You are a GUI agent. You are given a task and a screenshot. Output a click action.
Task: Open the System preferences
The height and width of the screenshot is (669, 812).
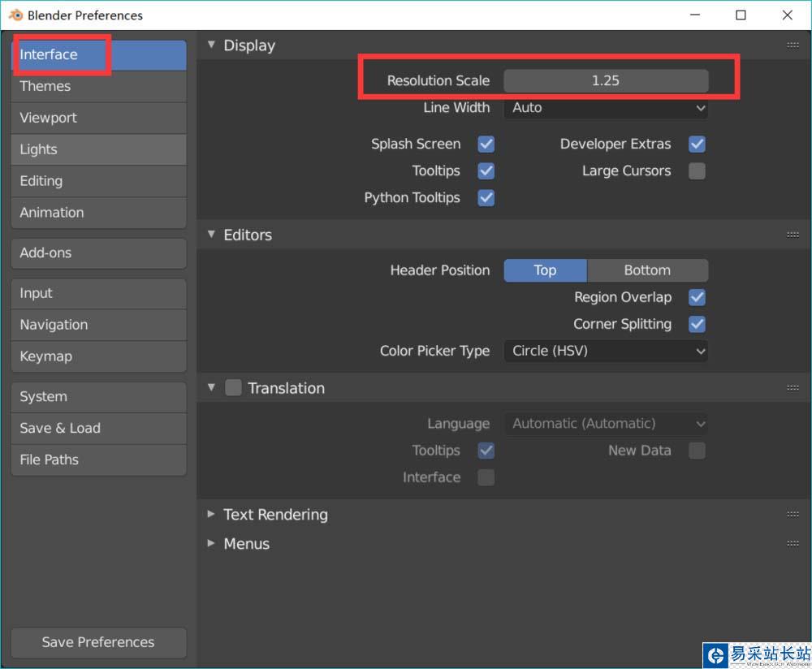coord(98,397)
